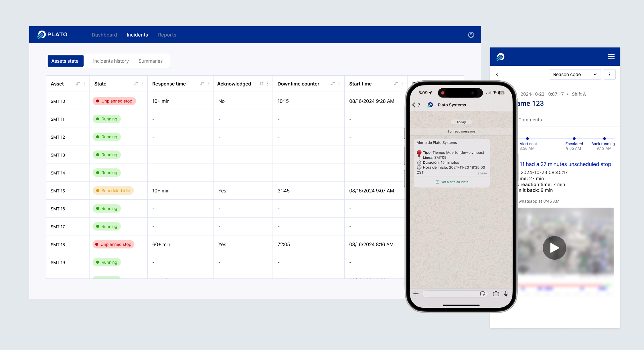The width and height of the screenshot is (644, 350).
Task: Click the No acknowledged value for SMT 10
Action: pos(222,101)
